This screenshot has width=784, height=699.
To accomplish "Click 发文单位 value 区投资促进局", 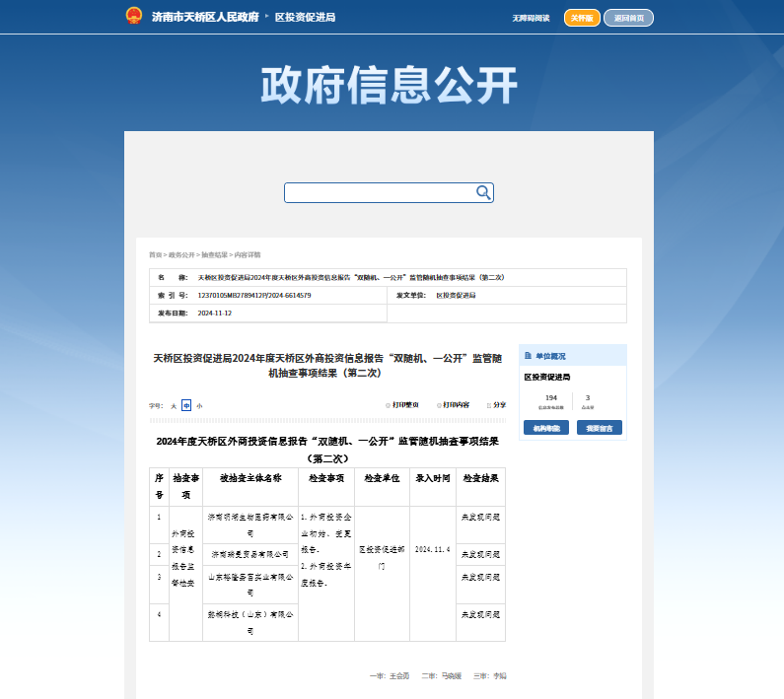I will point(456,296).
